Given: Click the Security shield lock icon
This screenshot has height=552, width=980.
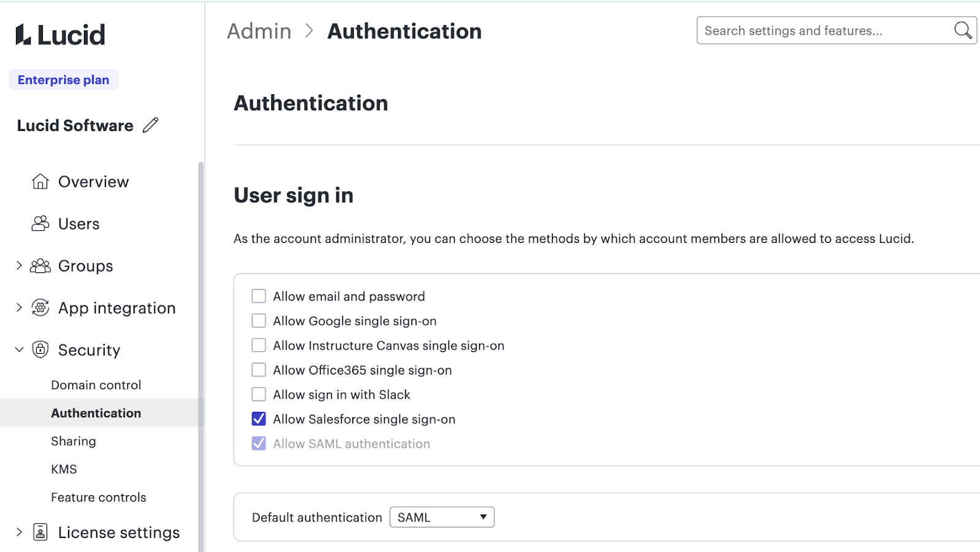Looking at the screenshot, I should pos(40,349).
